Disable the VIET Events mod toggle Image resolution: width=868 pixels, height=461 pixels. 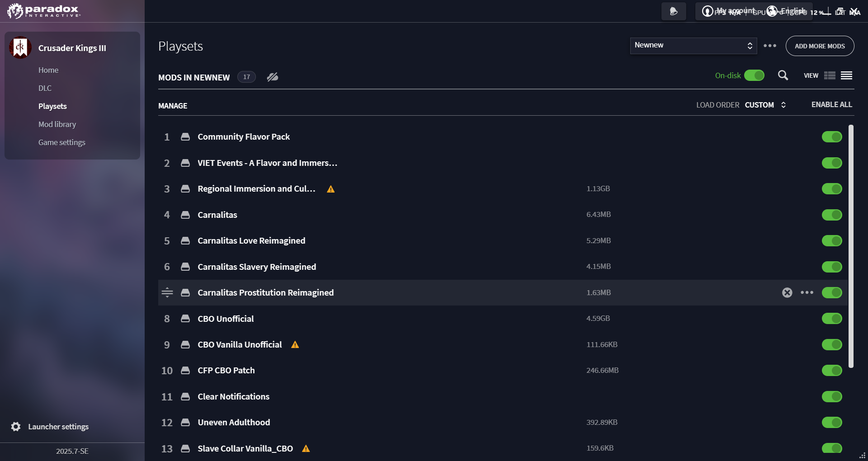point(832,163)
